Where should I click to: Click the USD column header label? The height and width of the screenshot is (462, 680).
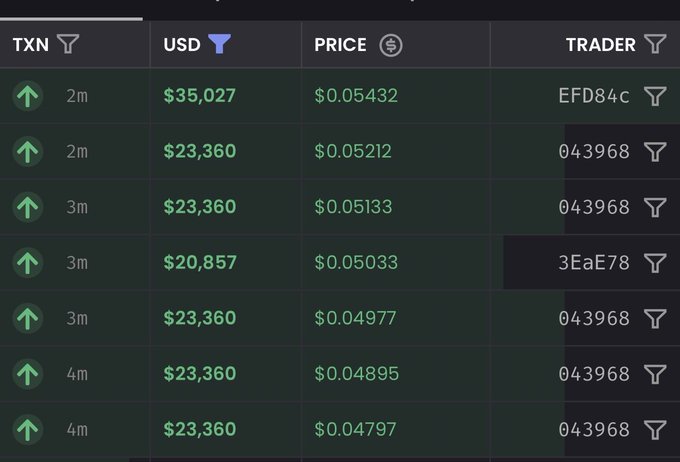[182, 45]
